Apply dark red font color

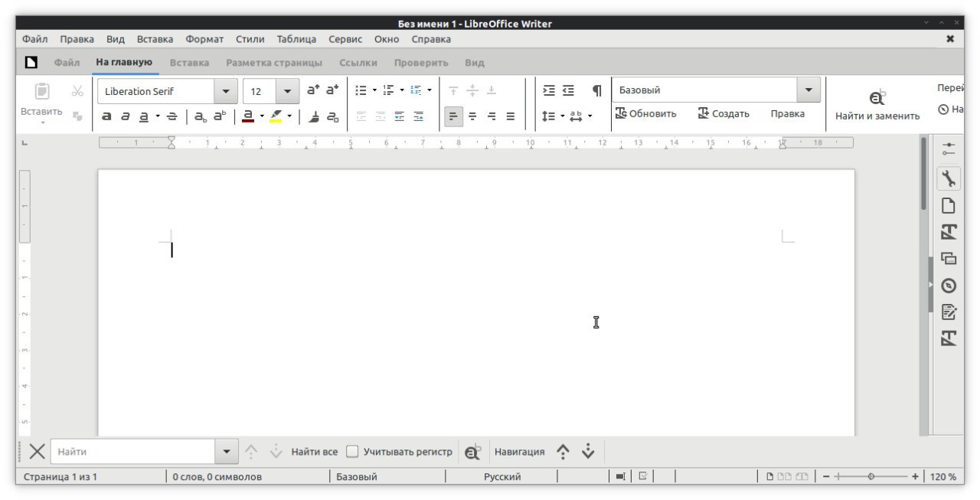(x=248, y=116)
